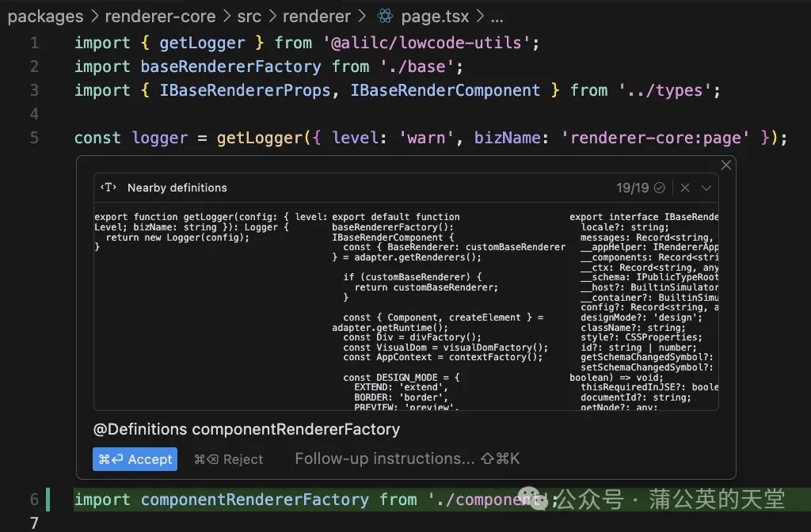This screenshot has height=532, width=811.
Task: Open the renderer breadcrumb segment
Action: 317,17
